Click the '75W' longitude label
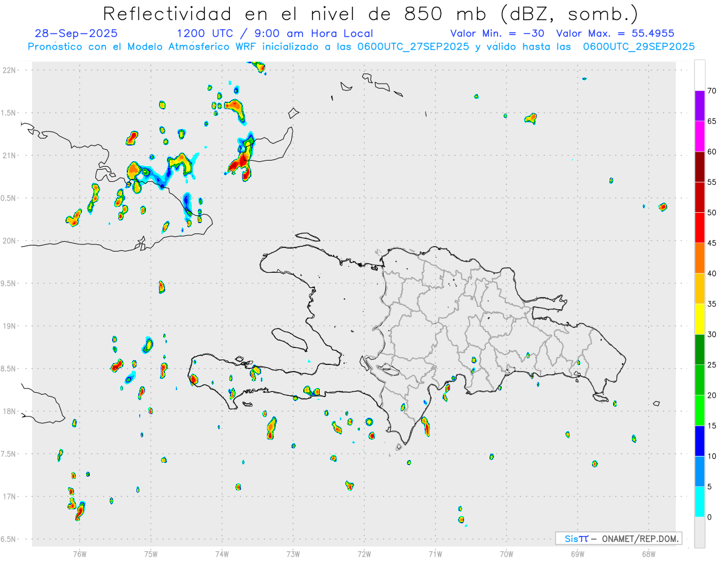This screenshot has height=562, width=728. (151, 554)
